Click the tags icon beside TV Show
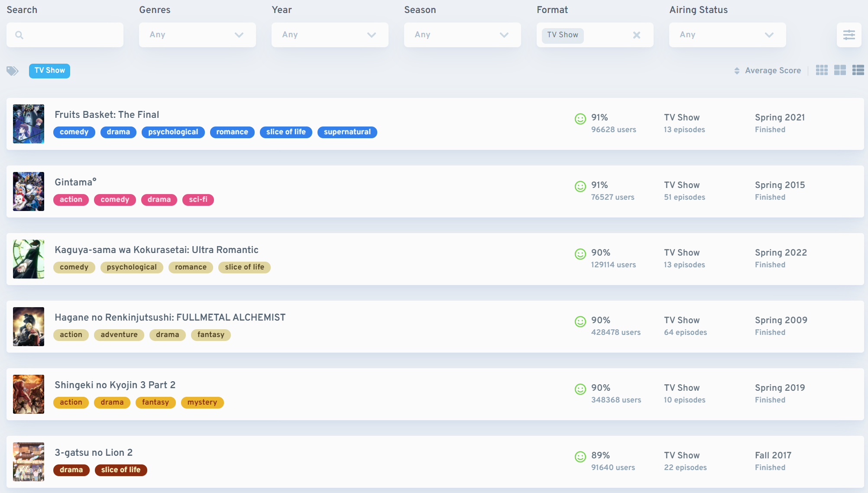Viewport: 868px width, 493px height. click(x=13, y=71)
